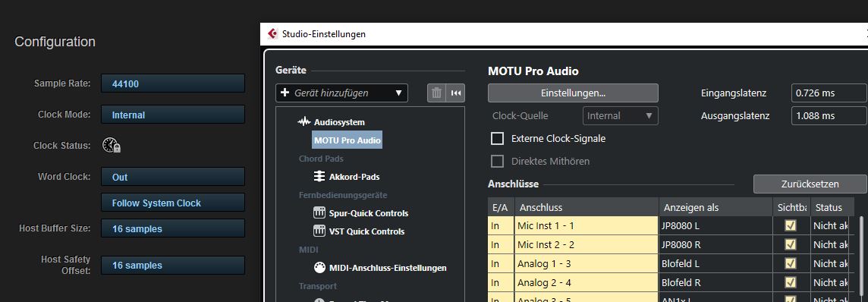Click the Einstellungen... button

[573, 93]
